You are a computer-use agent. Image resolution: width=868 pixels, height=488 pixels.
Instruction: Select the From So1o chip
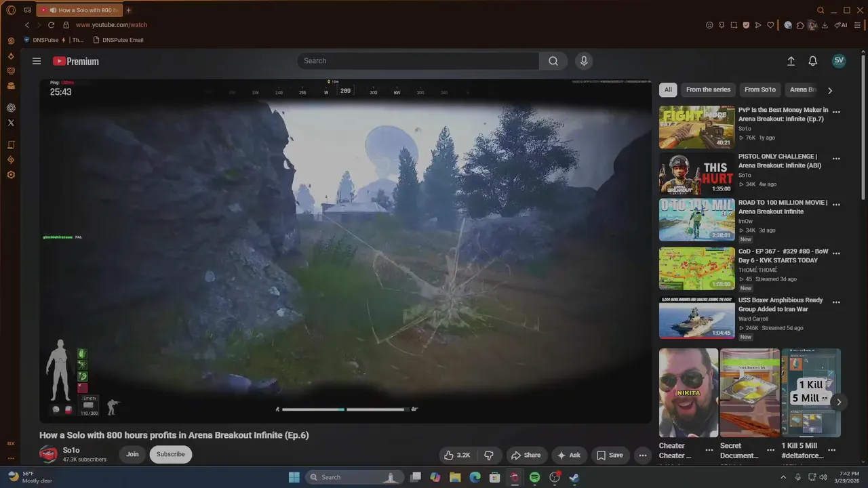[759, 89]
